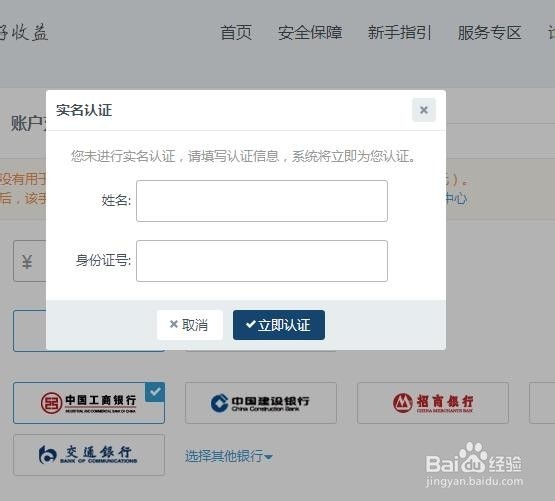Image resolution: width=555 pixels, height=501 pixels.
Task: Select the 中国工商银行 bank logo
Action: [89, 403]
